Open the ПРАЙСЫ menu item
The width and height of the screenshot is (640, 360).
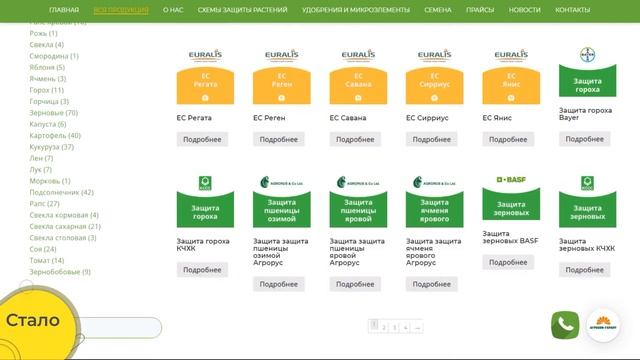click(480, 10)
